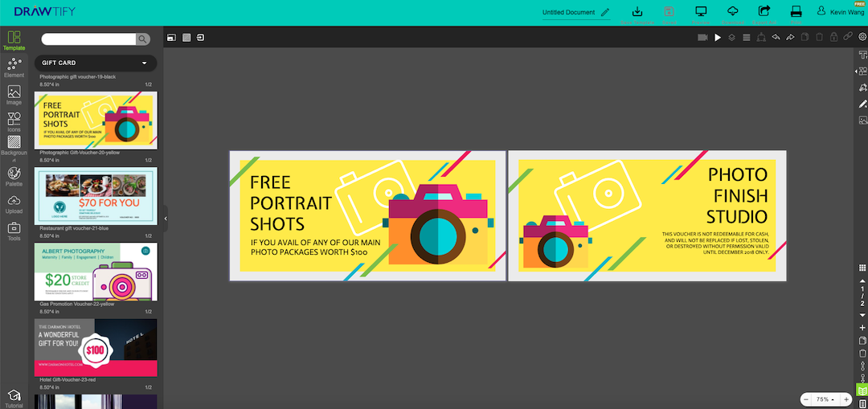The image size is (868, 409).
Task: Click the 'Hotel Gift-Voucher-23-red' label
Action: [x=68, y=379]
